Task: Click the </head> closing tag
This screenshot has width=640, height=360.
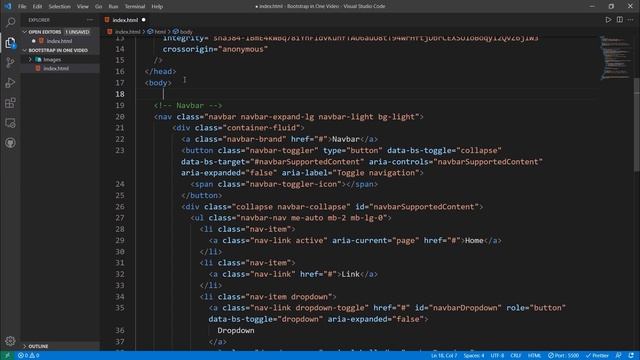Action: click(x=160, y=71)
